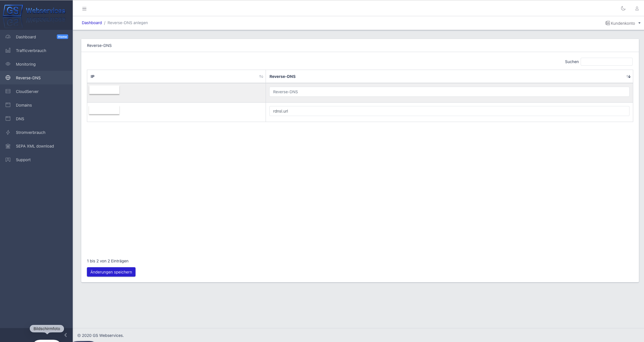
Task: Click the Reverse-DNS card header title
Action: point(99,45)
